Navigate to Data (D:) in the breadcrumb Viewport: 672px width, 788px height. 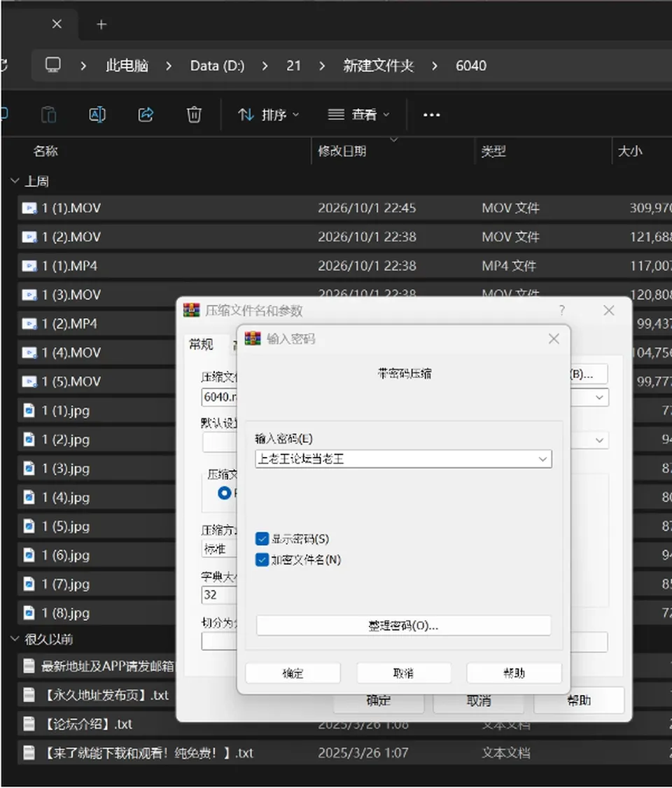pyautogui.click(x=217, y=66)
